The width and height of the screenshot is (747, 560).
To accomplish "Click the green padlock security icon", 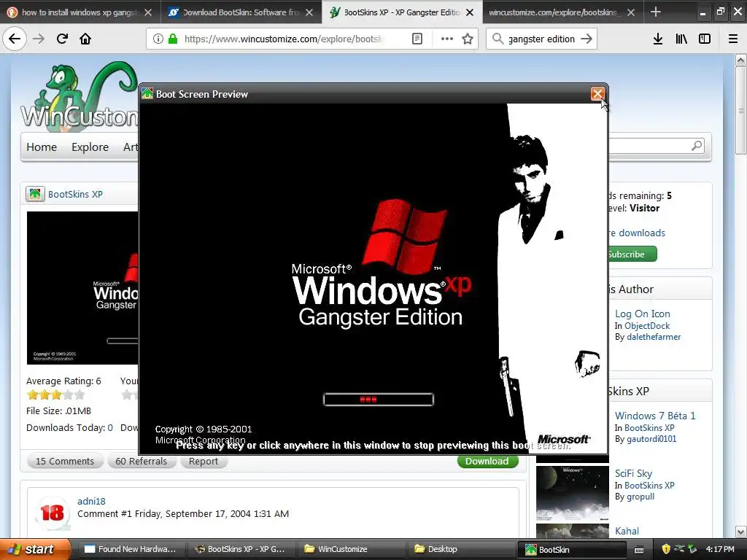I will tap(173, 39).
